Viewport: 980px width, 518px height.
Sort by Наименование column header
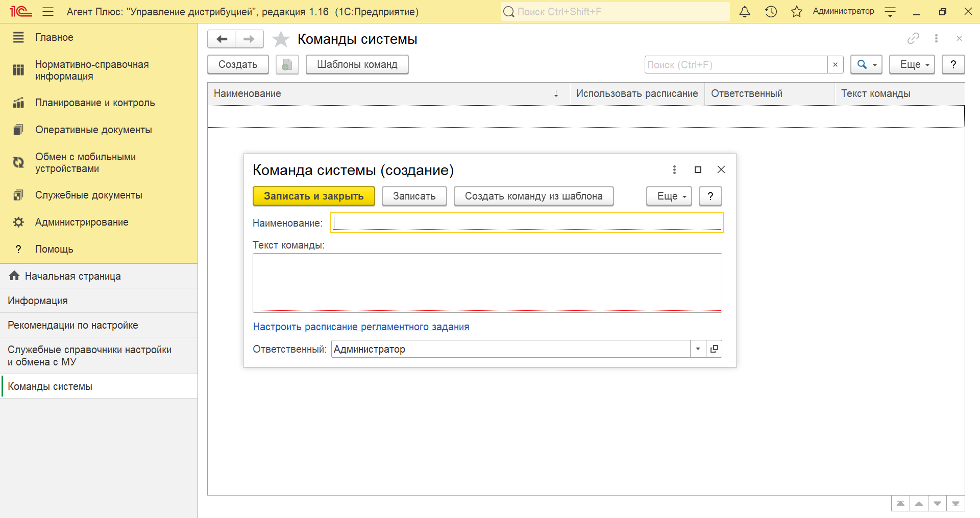tap(388, 93)
